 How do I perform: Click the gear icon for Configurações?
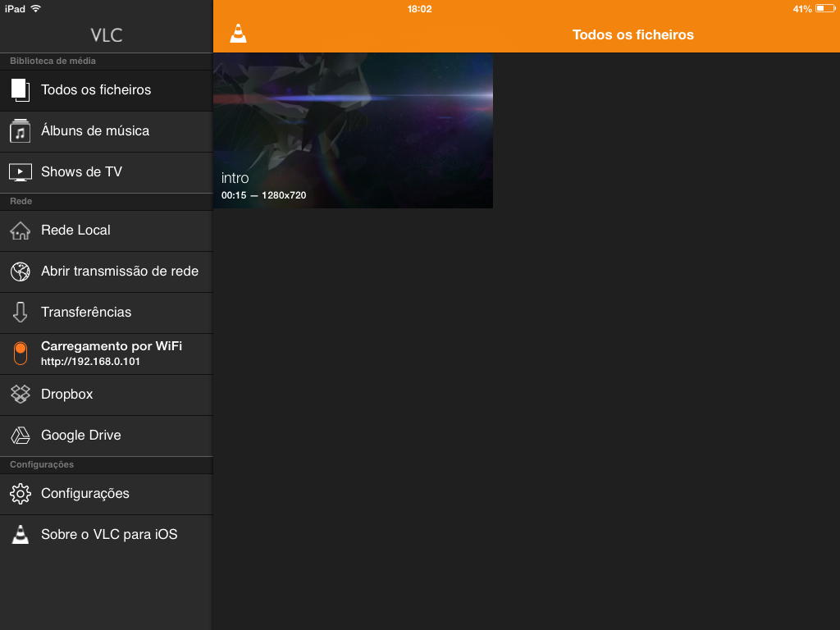(x=21, y=494)
